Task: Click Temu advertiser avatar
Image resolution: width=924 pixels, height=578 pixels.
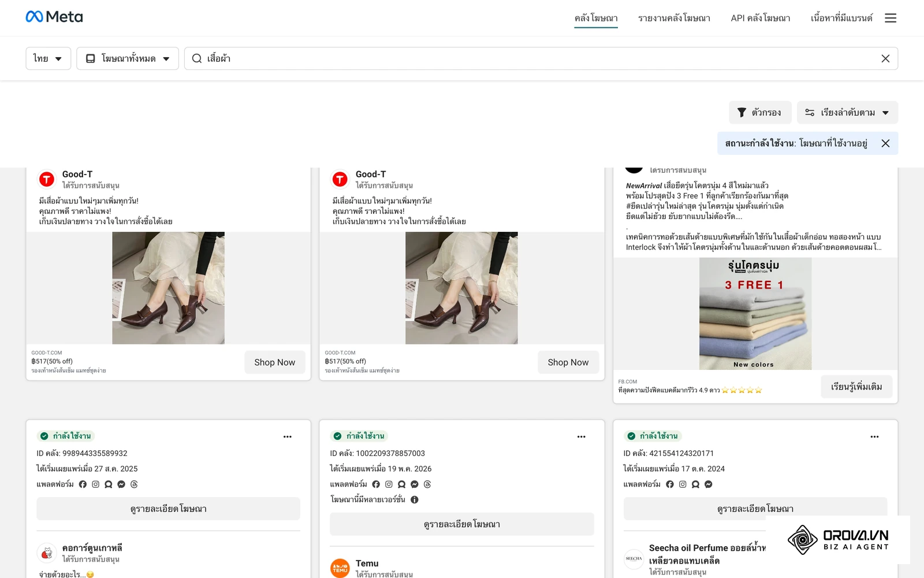Action: click(340, 568)
